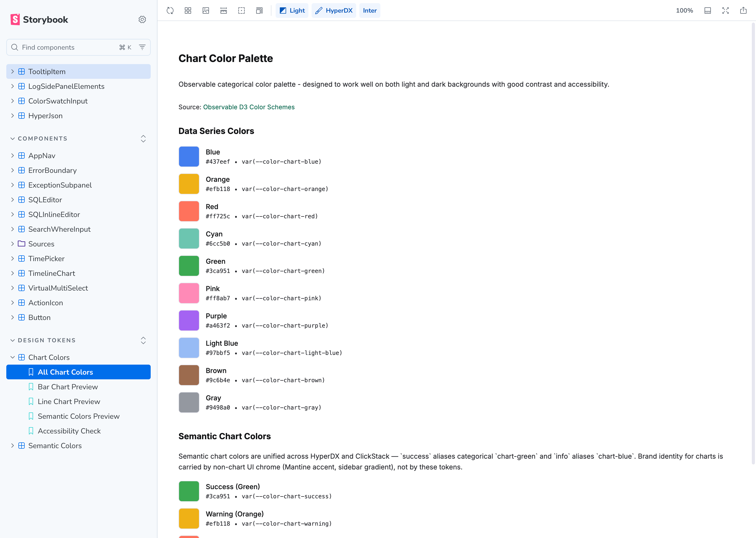The image size is (756, 538).
Task: Select the All Chart Colors story
Action: 78,372
